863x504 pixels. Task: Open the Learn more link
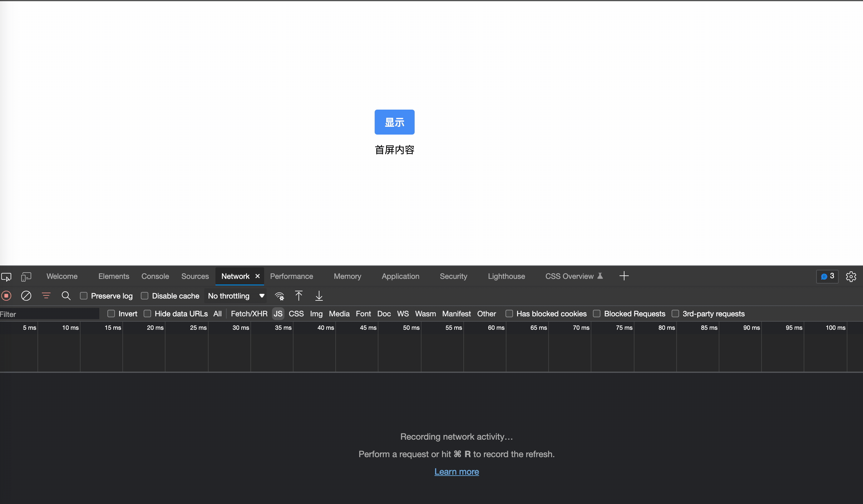(456, 471)
